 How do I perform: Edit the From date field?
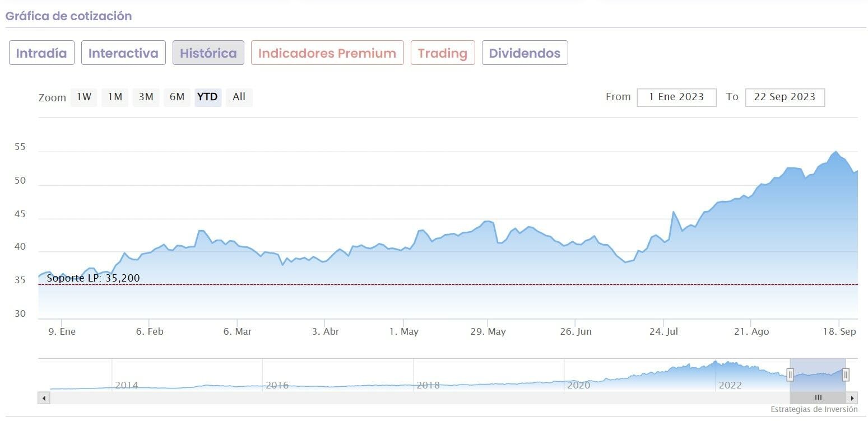point(676,97)
